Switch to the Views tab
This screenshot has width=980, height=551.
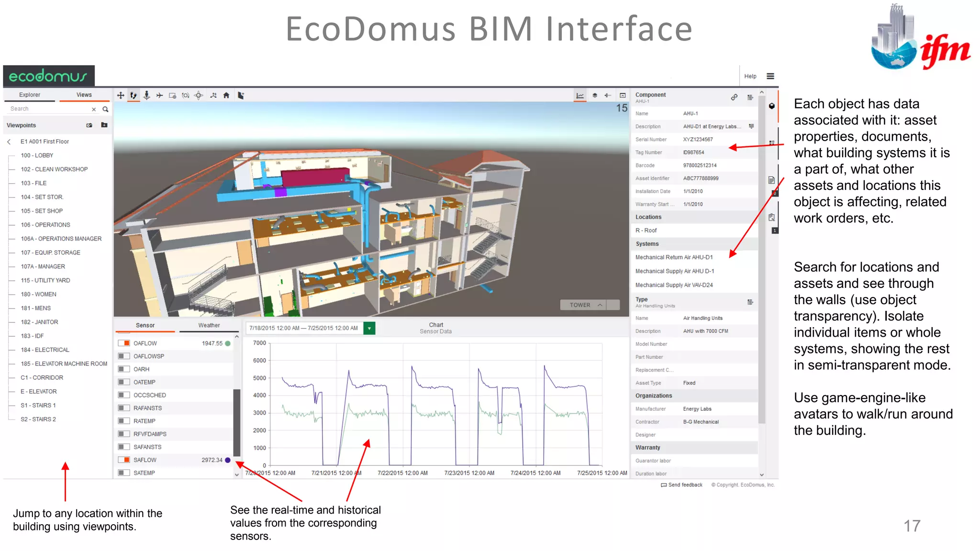coord(84,95)
